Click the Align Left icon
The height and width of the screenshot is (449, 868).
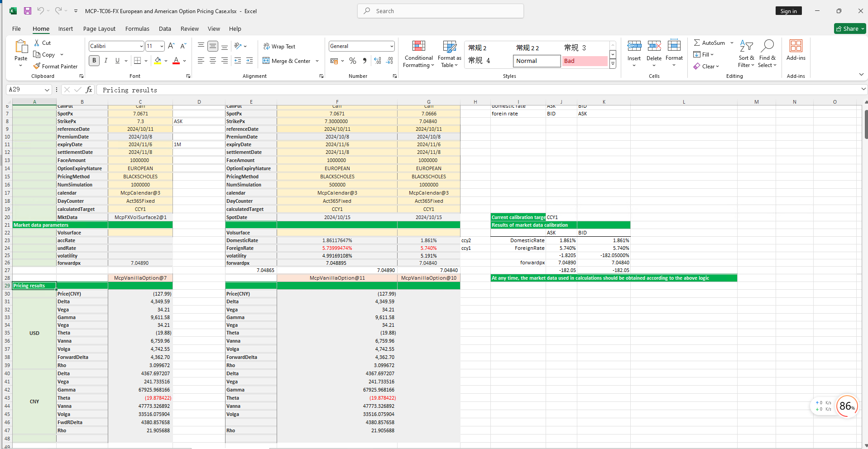click(x=201, y=60)
